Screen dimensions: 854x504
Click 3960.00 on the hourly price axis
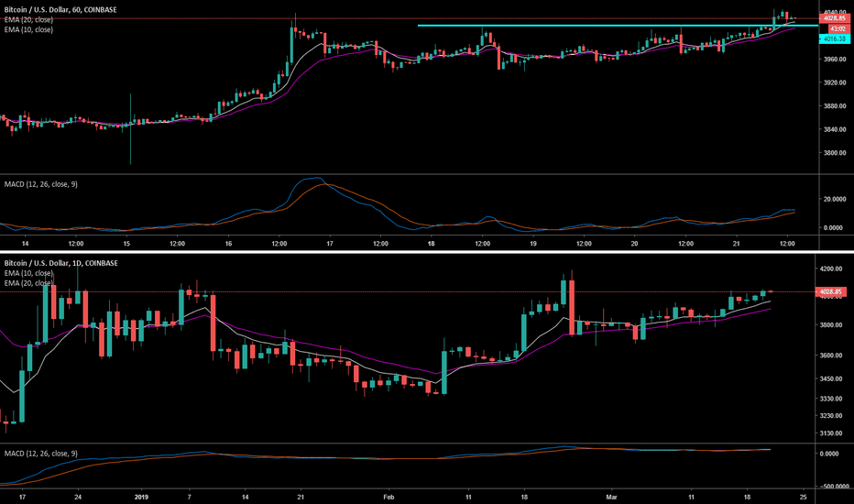tap(835, 59)
